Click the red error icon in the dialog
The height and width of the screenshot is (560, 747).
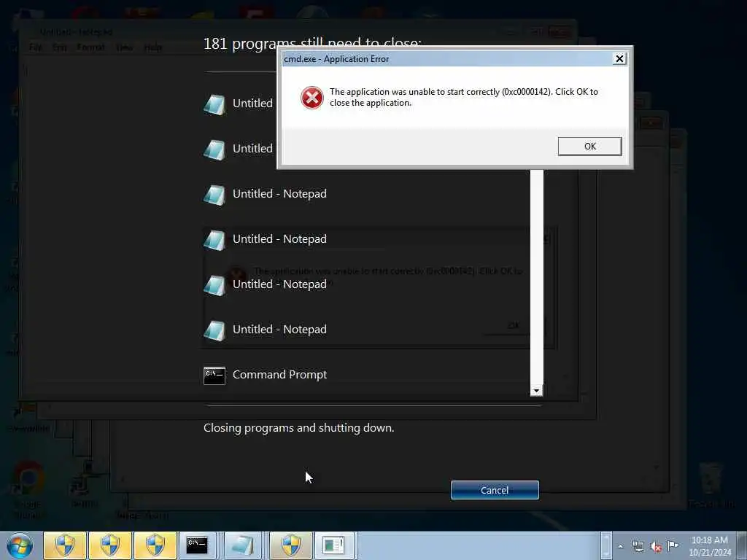click(311, 98)
